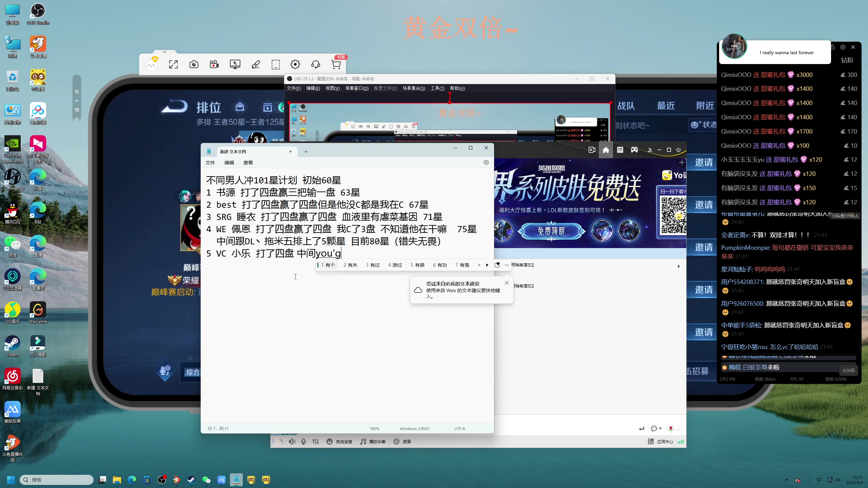This screenshot has width=868, height=488.
Task: Collapse the screenshot toolbar chevron
Action: point(165,52)
